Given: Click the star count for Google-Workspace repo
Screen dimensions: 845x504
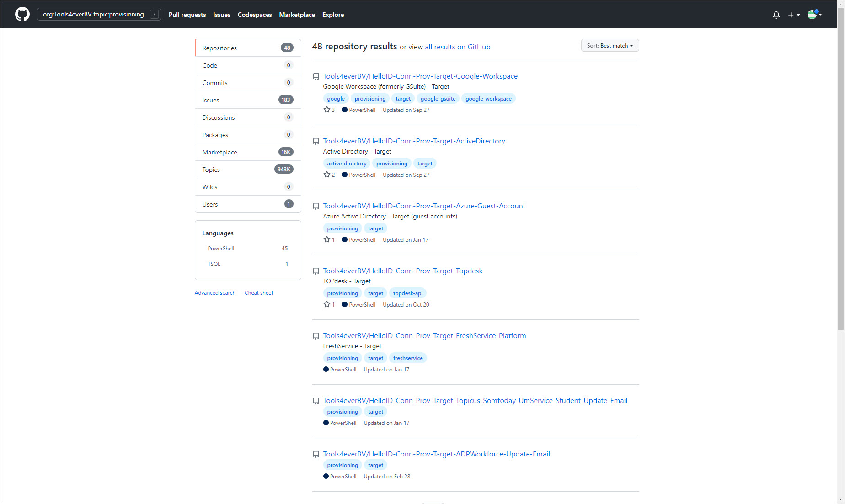Looking at the screenshot, I should [x=329, y=110].
